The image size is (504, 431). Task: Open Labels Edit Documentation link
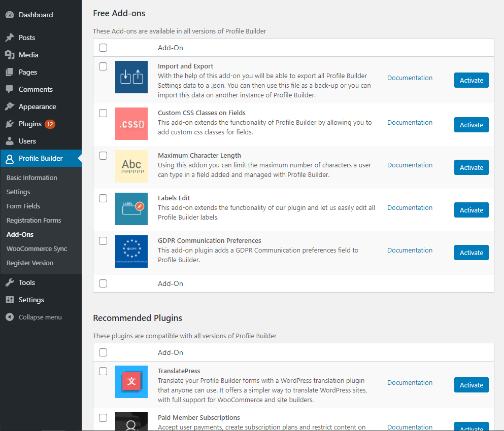pos(410,207)
